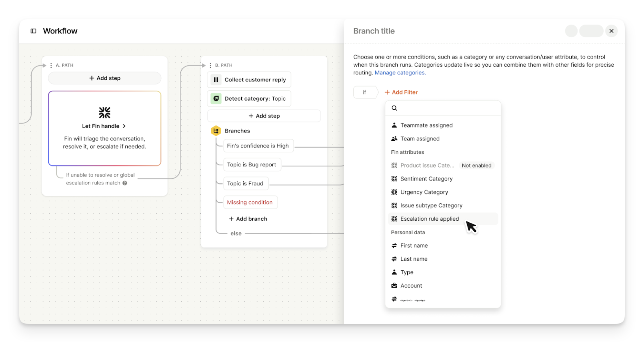Choose the Sentiment Category attribute
The height and width of the screenshot is (343, 644).
point(426,179)
